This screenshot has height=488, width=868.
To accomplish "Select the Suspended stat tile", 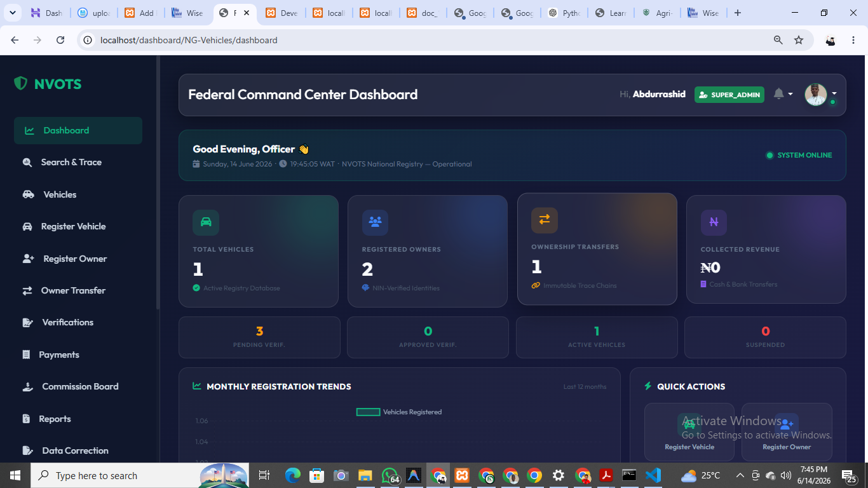I will (x=765, y=337).
